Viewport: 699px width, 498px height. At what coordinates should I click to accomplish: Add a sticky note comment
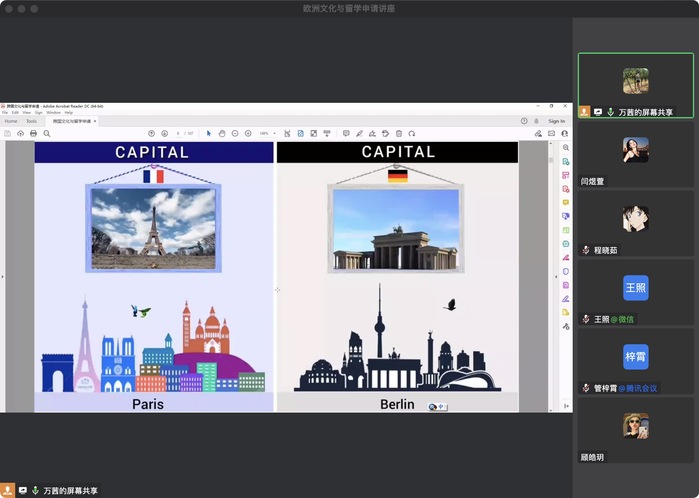[346, 133]
